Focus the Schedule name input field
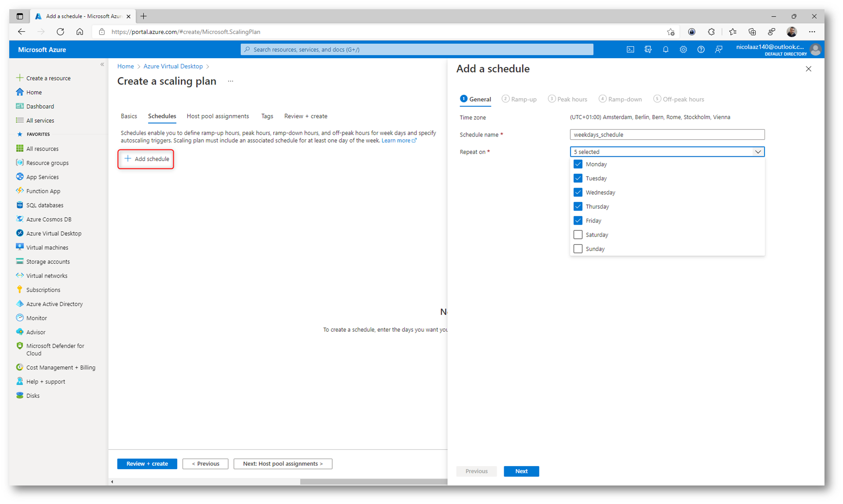Image resolution: width=843 pixels, height=504 pixels. [x=667, y=134]
